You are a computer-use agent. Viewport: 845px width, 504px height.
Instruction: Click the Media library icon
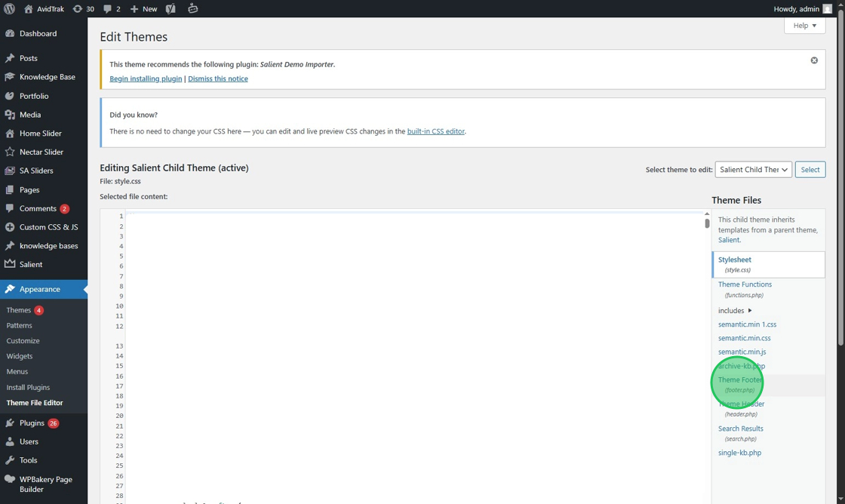pyautogui.click(x=10, y=114)
